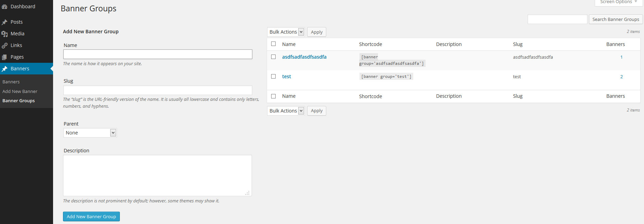Image resolution: width=644 pixels, height=224 pixels.
Task: Open the test banner group link
Action: (x=287, y=76)
